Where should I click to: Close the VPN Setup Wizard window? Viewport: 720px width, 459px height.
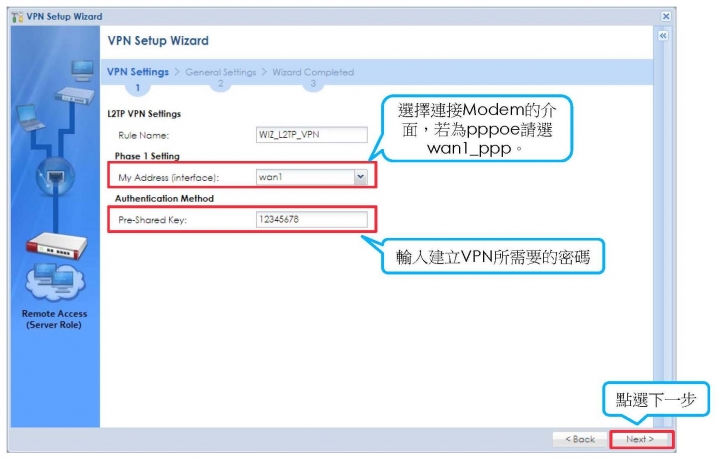click(x=666, y=17)
